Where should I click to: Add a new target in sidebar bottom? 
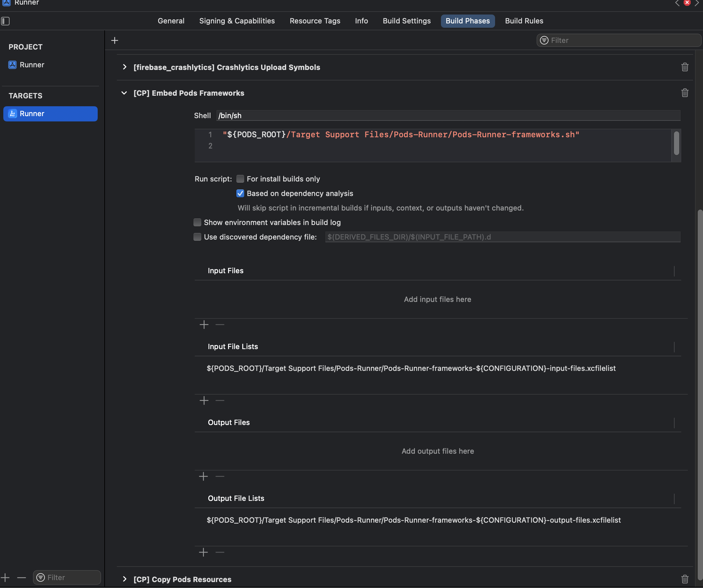(x=5, y=578)
